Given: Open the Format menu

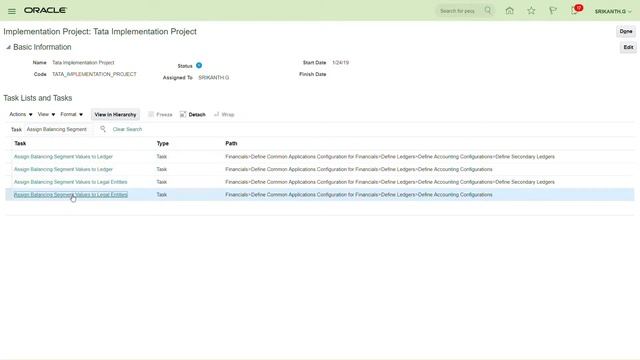Looking at the screenshot, I should coord(71,114).
